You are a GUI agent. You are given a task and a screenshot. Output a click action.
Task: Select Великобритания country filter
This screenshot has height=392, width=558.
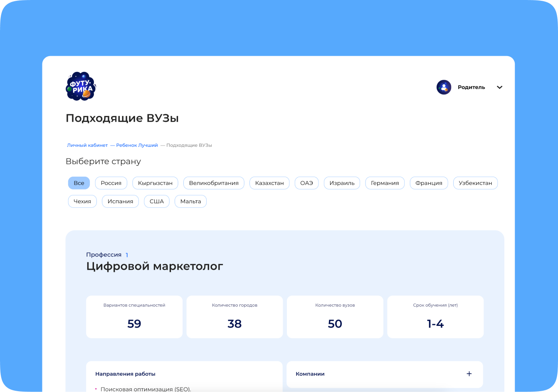coord(214,183)
